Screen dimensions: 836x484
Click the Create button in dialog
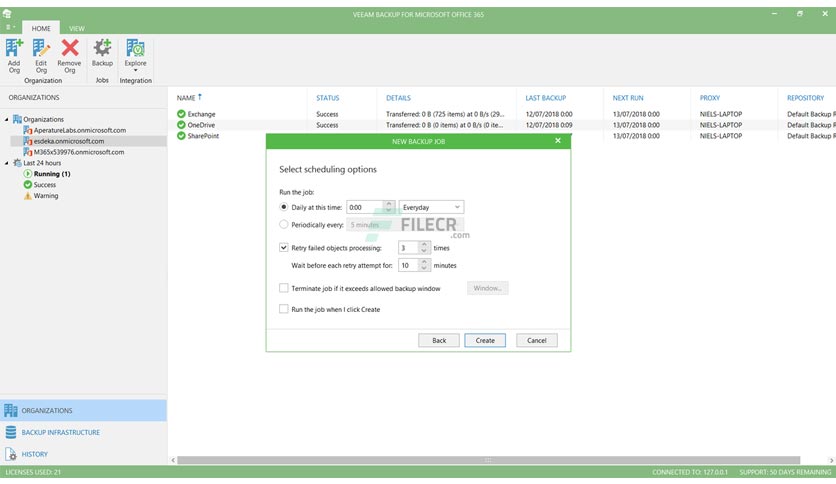[485, 340]
